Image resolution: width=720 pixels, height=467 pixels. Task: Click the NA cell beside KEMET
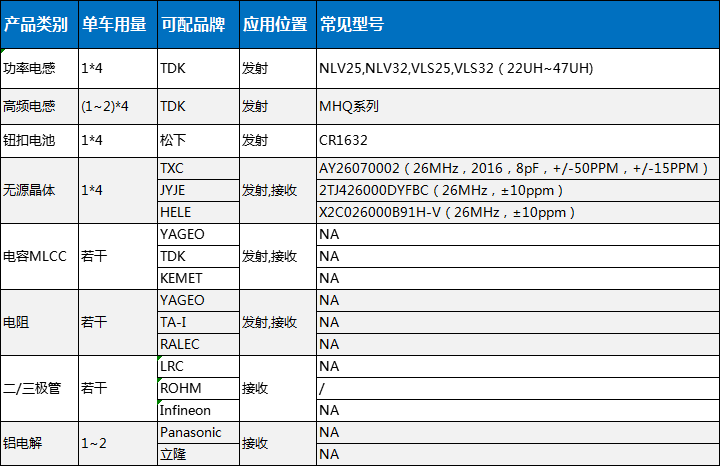click(x=518, y=278)
